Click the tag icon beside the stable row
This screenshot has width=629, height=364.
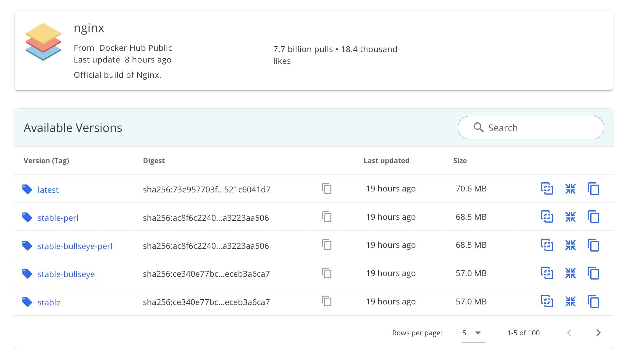coord(27,302)
